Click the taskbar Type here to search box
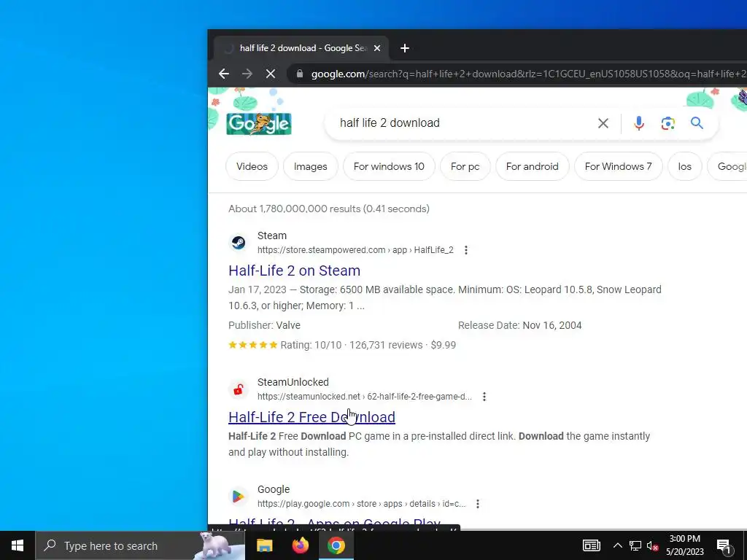Screen dimensions: 747x560 pyautogui.click(x=140, y=545)
